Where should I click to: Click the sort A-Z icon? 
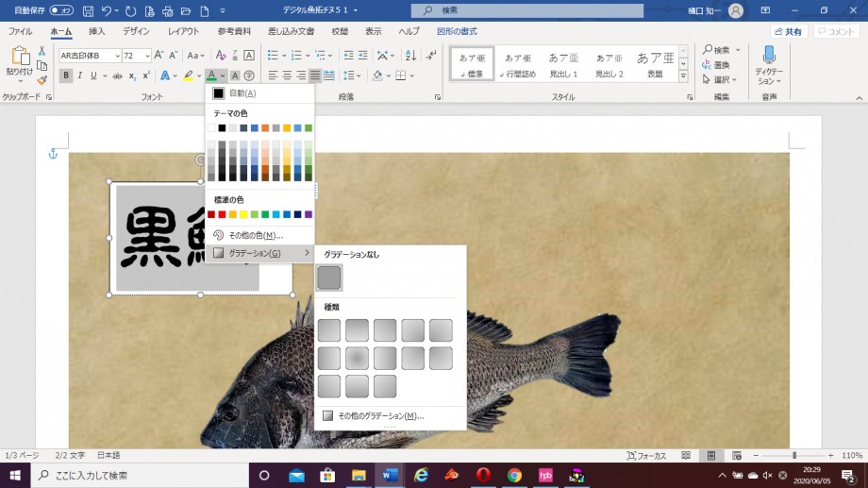pyautogui.click(x=409, y=56)
